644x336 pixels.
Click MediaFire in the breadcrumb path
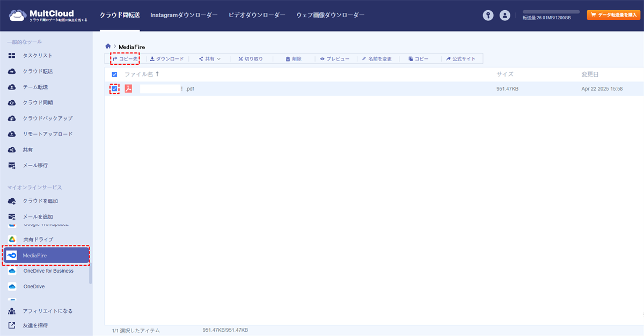tap(132, 47)
